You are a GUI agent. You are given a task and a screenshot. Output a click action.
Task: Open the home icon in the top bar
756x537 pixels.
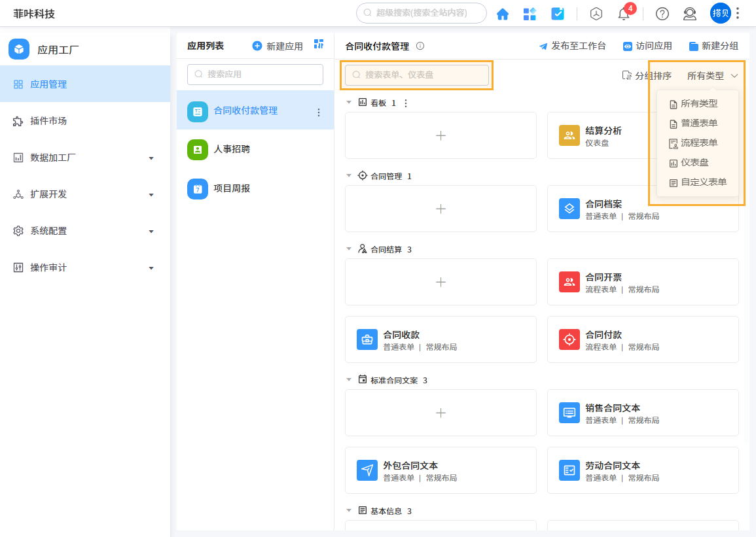point(503,13)
